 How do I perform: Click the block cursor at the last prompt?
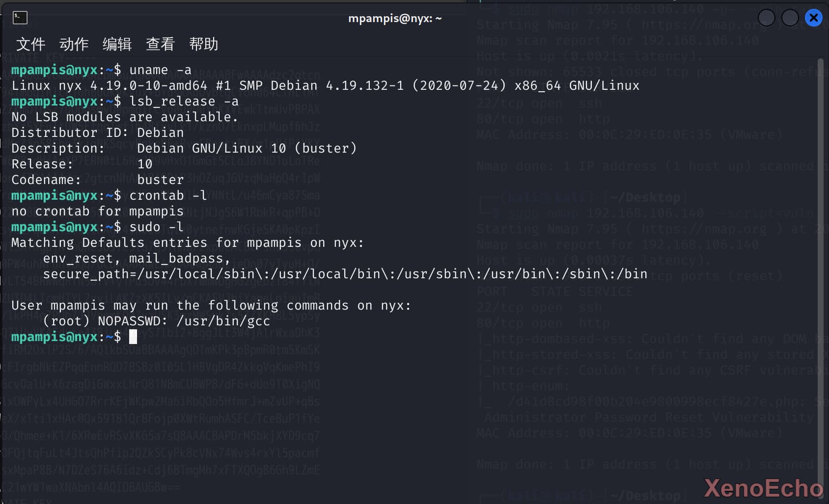(x=133, y=337)
